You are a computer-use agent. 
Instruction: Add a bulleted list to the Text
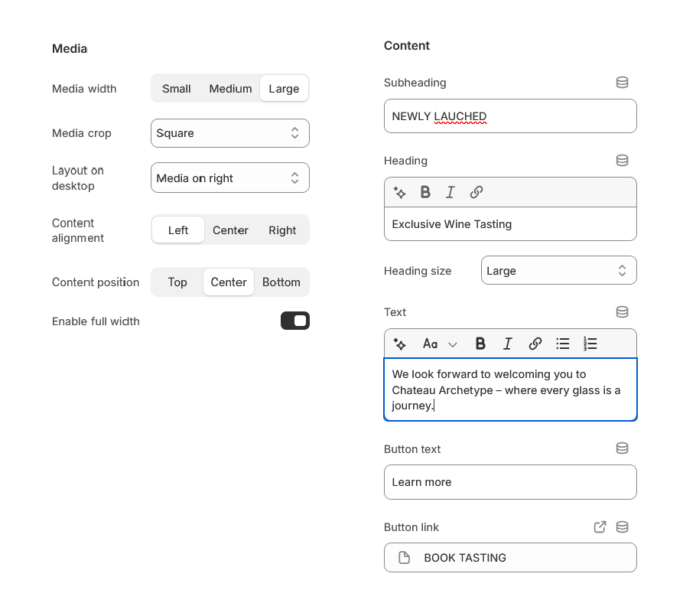click(563, 344)
